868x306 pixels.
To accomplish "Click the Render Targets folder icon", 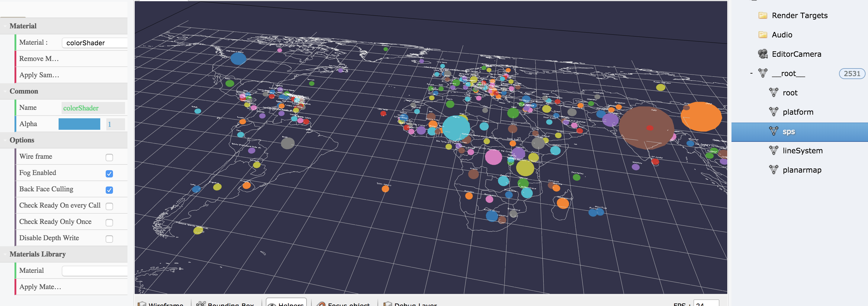I will point(763,15).
